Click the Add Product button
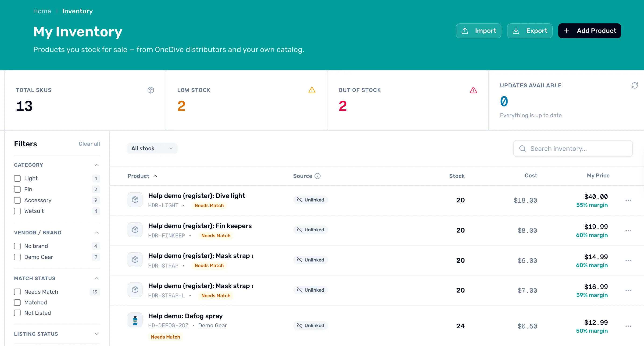Screen dimensions: 644x346 [590, 31]
